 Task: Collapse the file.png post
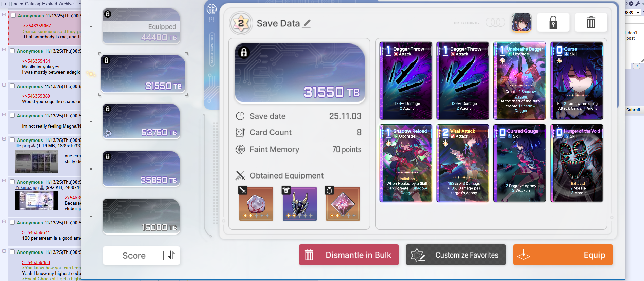pos(4,139)
